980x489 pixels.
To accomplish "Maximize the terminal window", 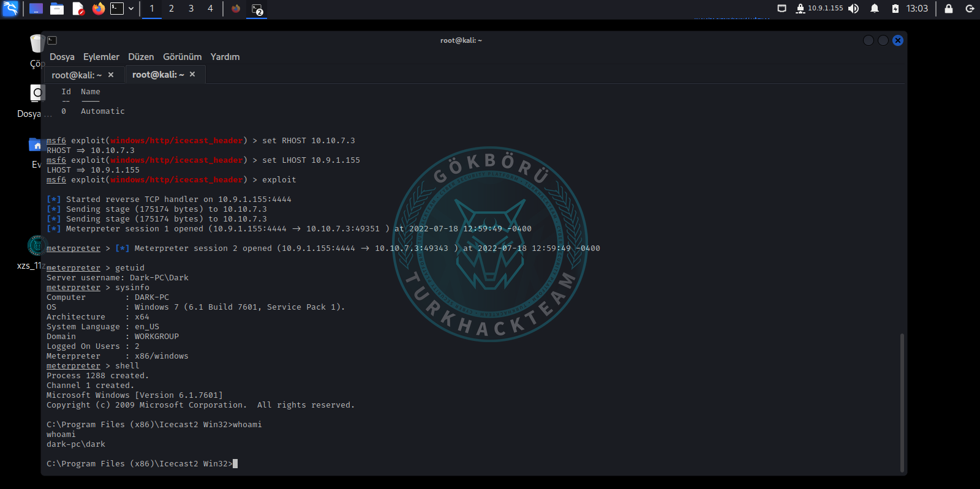I will pyautogui.click(x=883, y=40).
